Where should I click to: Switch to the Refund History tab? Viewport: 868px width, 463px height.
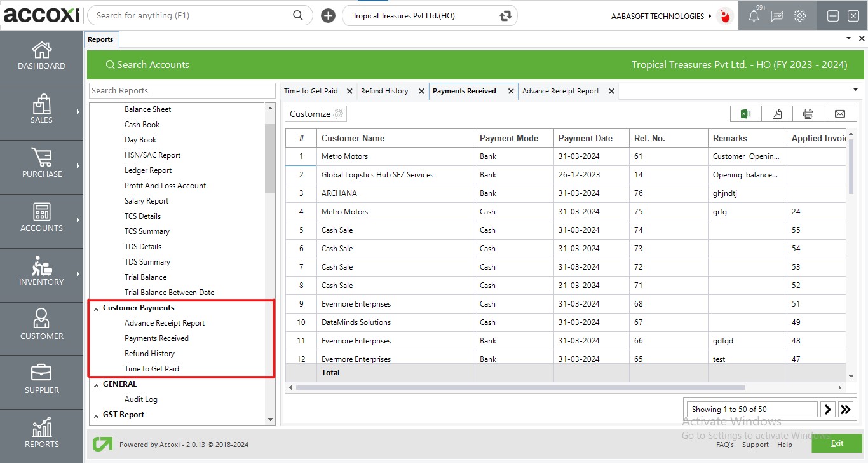click(386, 91)
